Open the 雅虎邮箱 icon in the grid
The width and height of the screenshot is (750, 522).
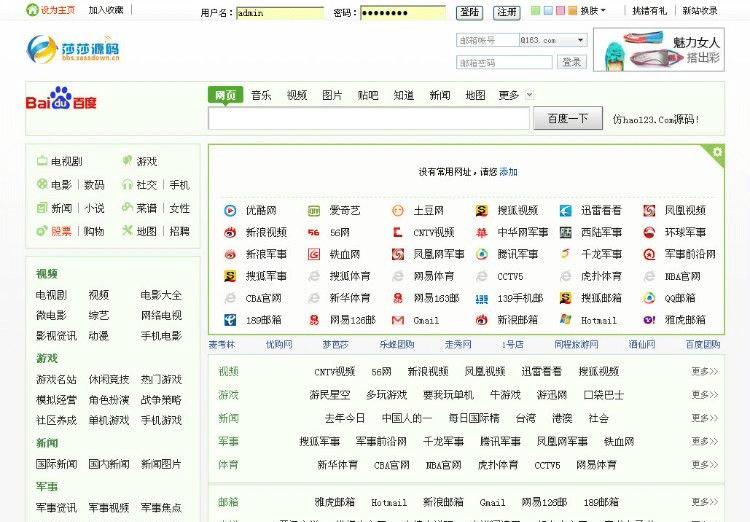[x=649, y=320]
